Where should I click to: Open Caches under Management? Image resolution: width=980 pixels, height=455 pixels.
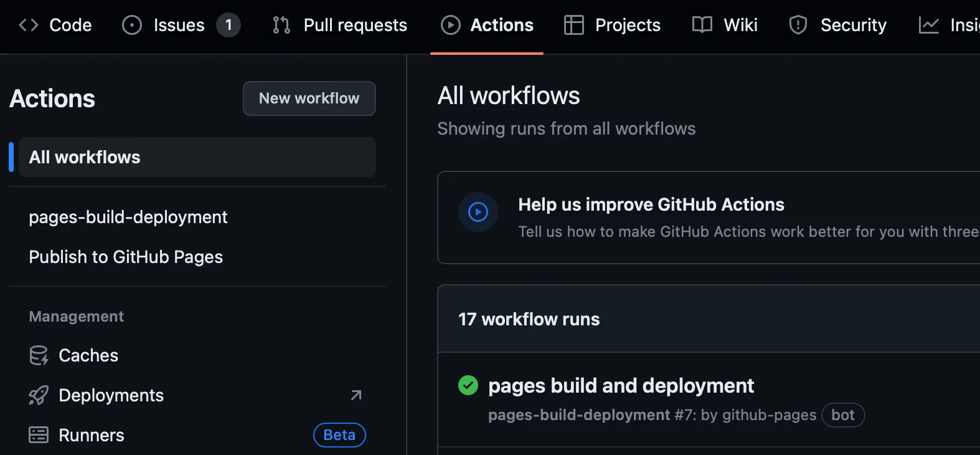coord(88,355)
